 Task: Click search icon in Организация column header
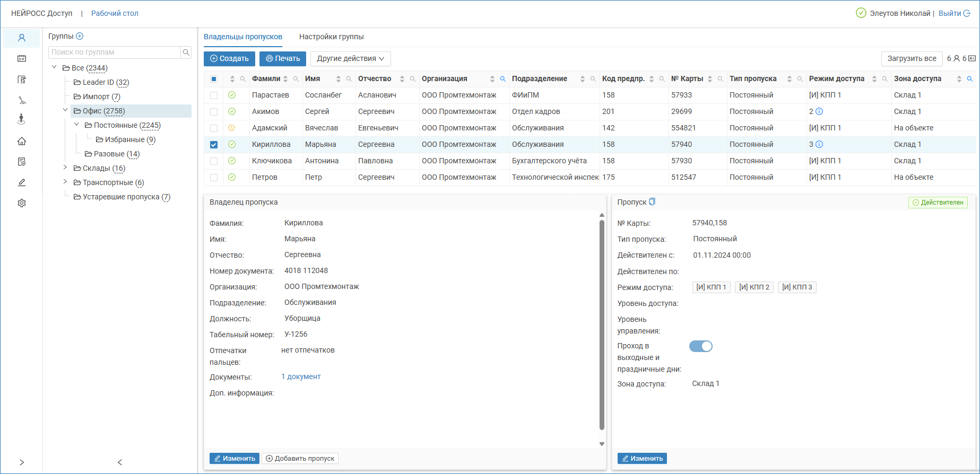pos(502,79)
